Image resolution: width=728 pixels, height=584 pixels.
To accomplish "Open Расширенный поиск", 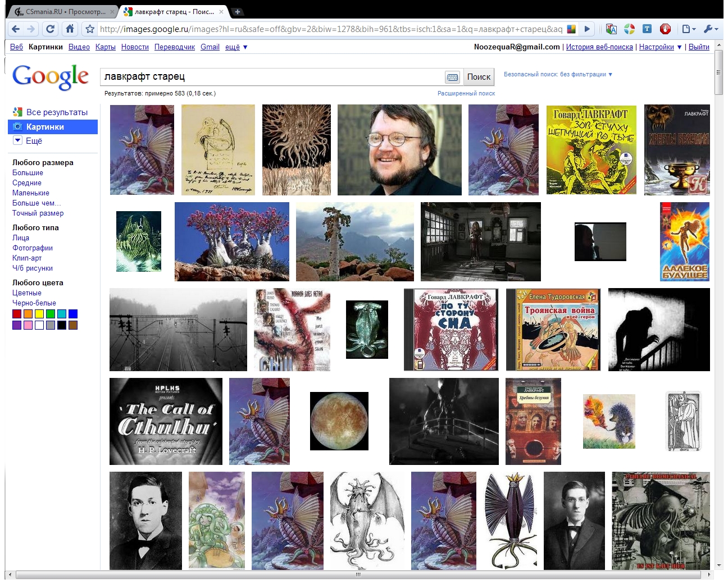I will [x=466, y=93].
